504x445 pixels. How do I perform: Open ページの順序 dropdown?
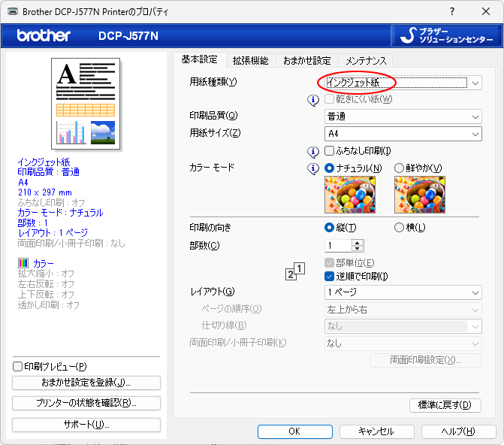coord(403,310)
